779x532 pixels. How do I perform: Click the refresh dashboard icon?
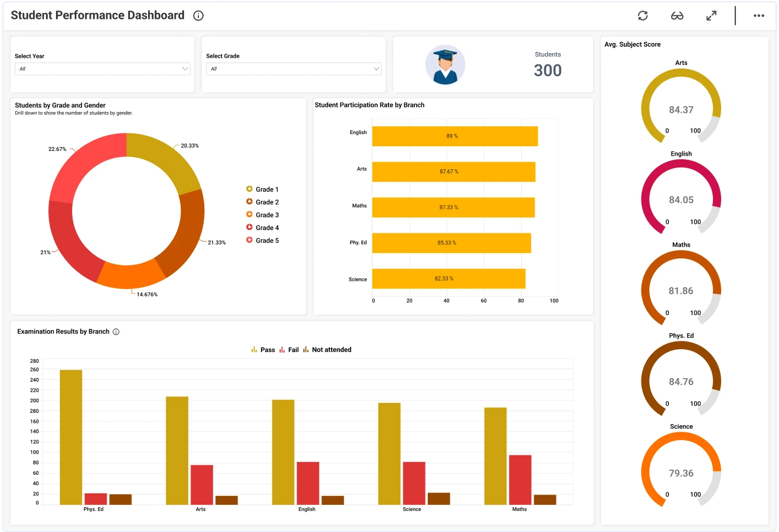pos(643,16)
